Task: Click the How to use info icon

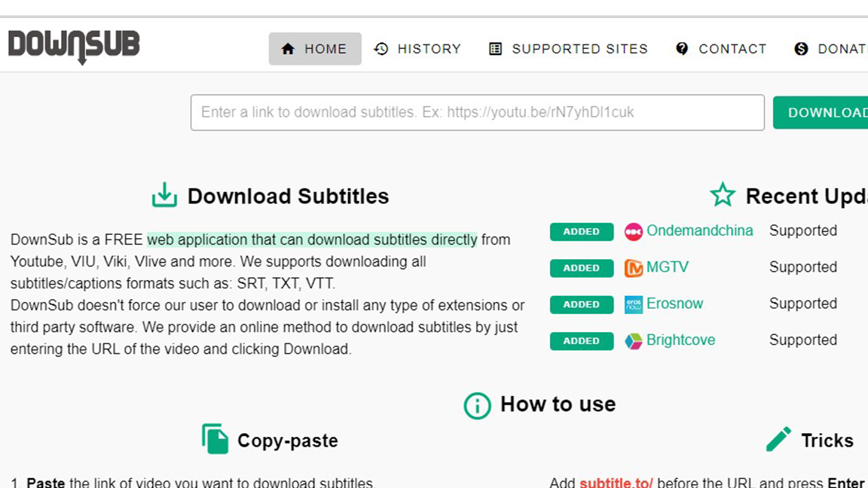Action: (x=477, y=406)
